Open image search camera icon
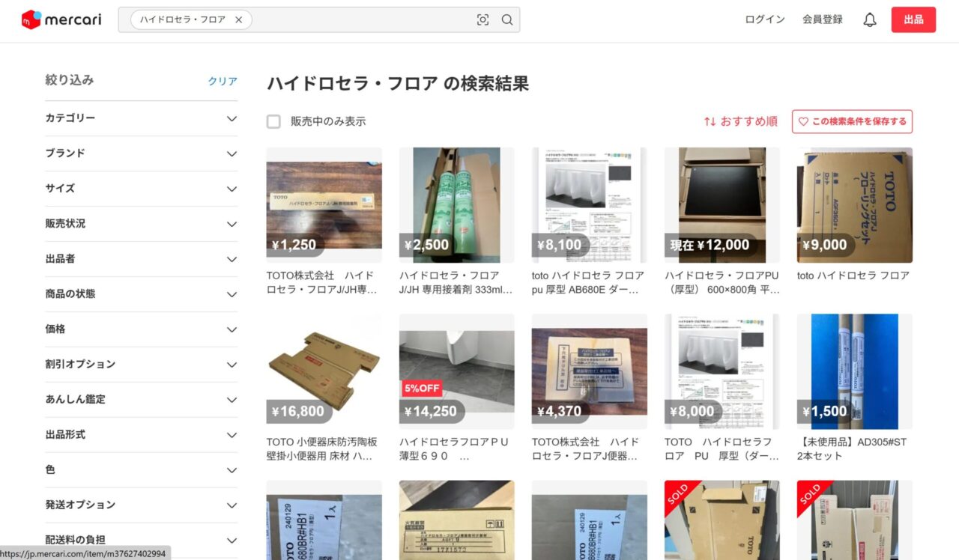This screenshot has width=959, height=560. [x=483, y=20]
